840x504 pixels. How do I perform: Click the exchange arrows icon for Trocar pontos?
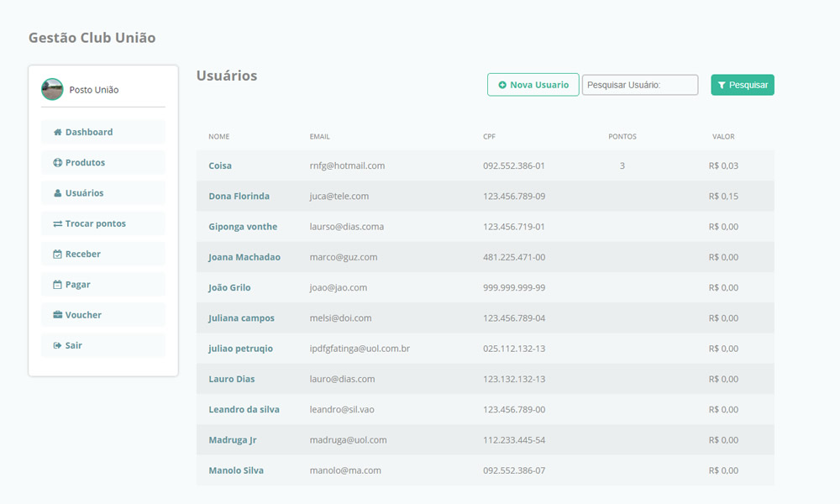pos(57,224)
